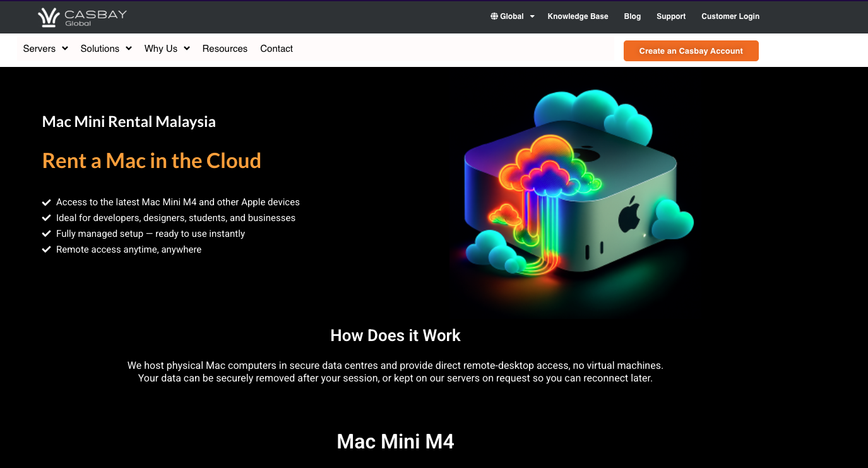Click the Casbay Global crown logo
The image size is (868, 468).
(x=82, y=18)
